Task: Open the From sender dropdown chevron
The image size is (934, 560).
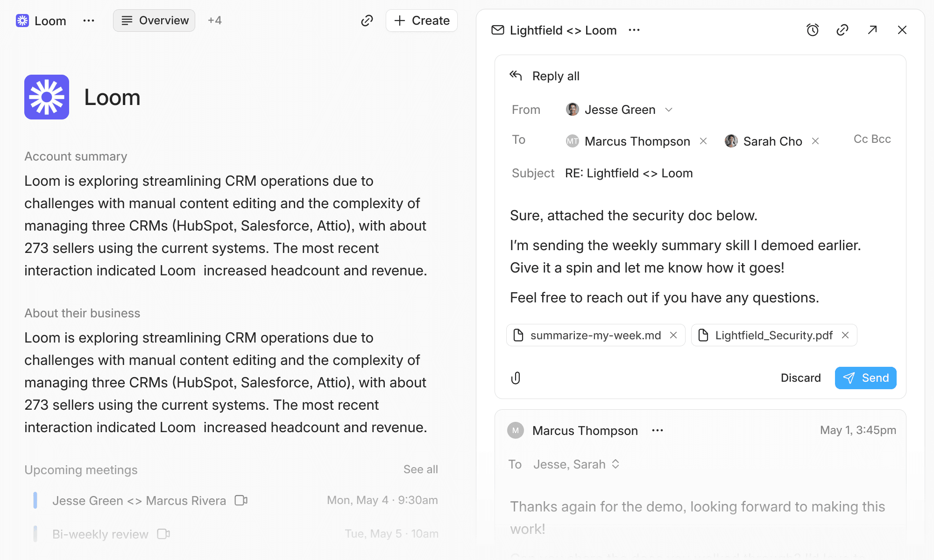Action: pos(669,110)
